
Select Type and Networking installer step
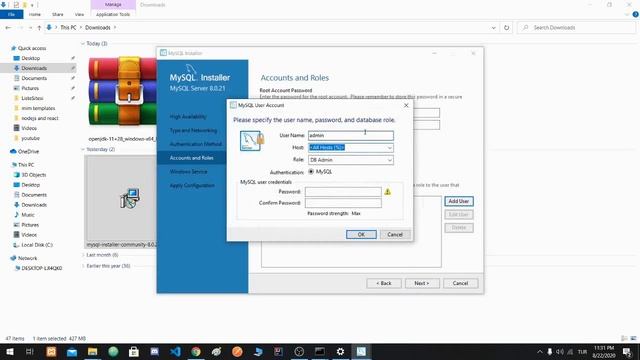tap(193, 131)
